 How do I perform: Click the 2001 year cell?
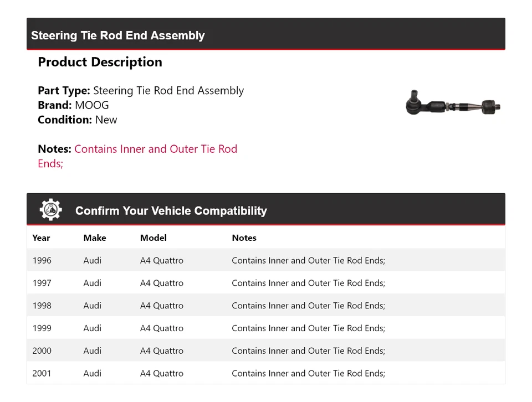pos(42,374)
